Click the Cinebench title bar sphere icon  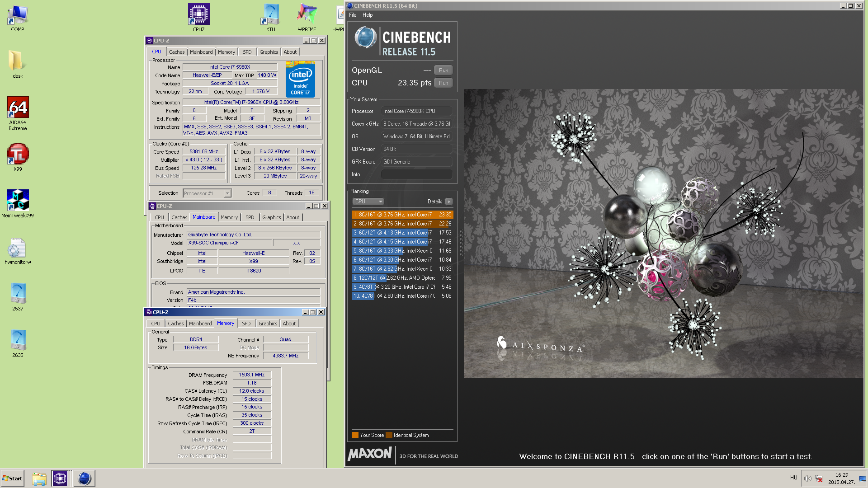pos(350,6)
